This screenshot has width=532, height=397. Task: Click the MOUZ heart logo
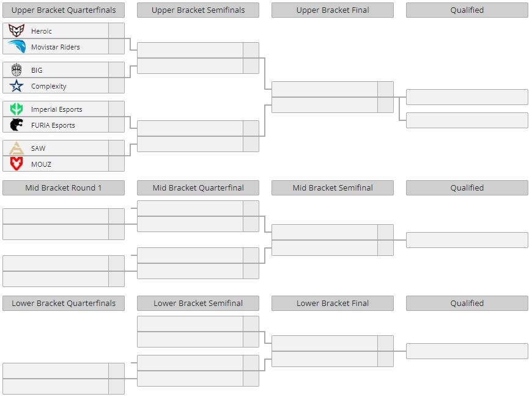[17, 164]
